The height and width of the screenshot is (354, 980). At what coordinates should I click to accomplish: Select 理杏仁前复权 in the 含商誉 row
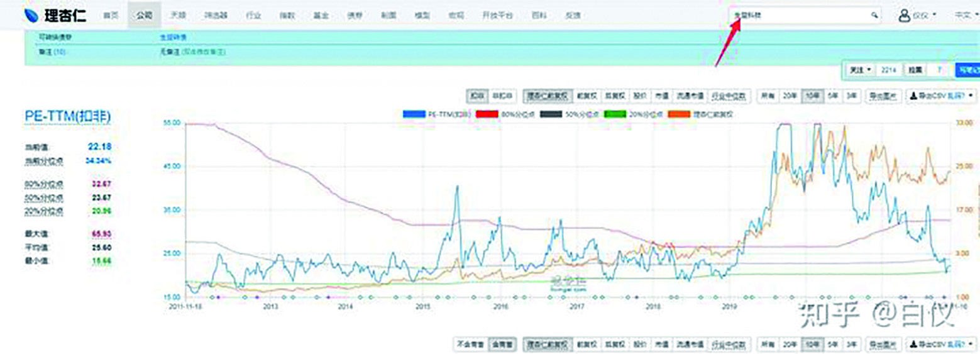(x=548, y=345)
